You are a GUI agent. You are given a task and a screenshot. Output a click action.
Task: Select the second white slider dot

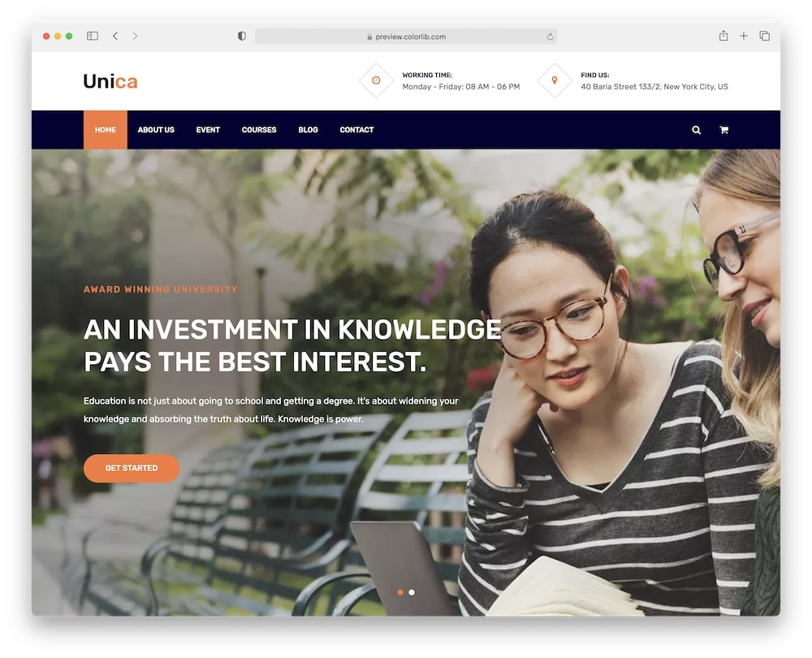point(412,592)
